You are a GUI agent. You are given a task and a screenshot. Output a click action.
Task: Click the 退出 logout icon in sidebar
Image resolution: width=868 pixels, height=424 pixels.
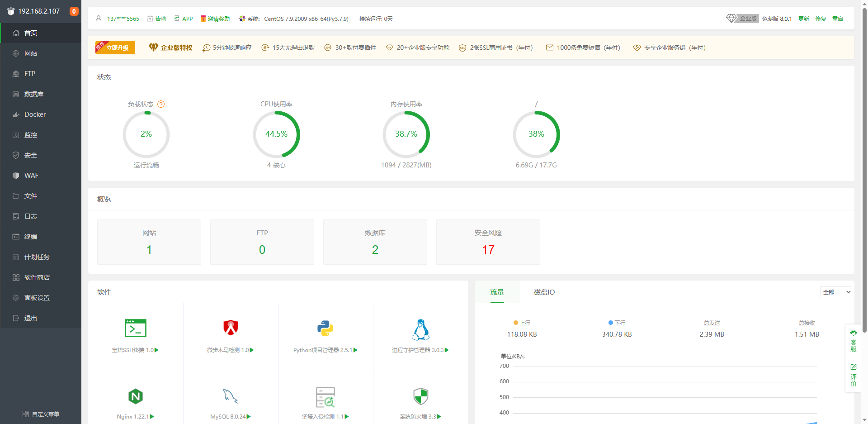click(x=16, y=318)
